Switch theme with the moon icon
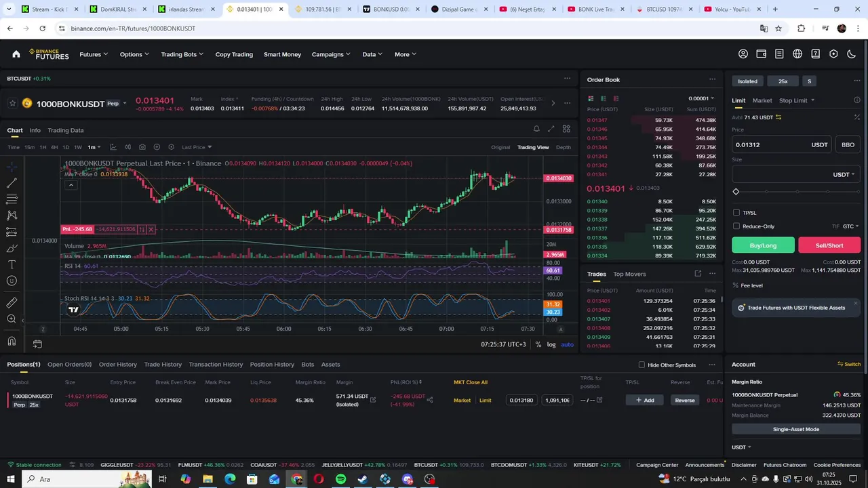 point(852,54)
